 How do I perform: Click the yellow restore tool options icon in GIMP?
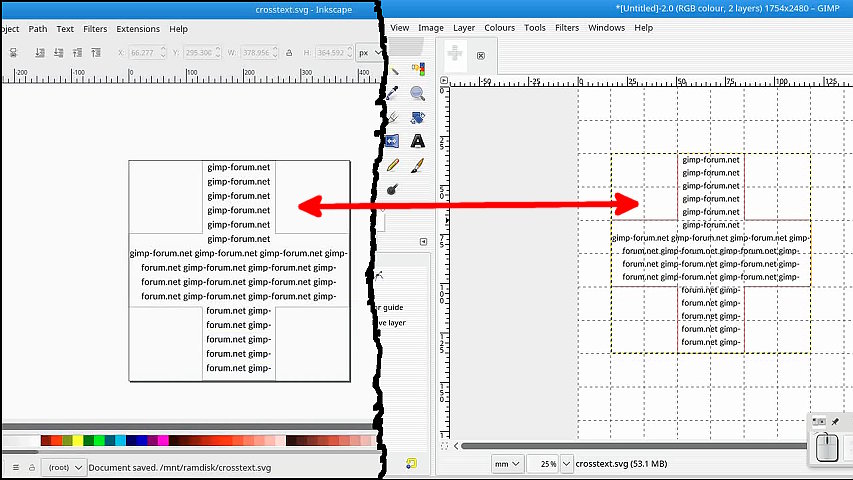pyautogui.click(x=411, y=463)
